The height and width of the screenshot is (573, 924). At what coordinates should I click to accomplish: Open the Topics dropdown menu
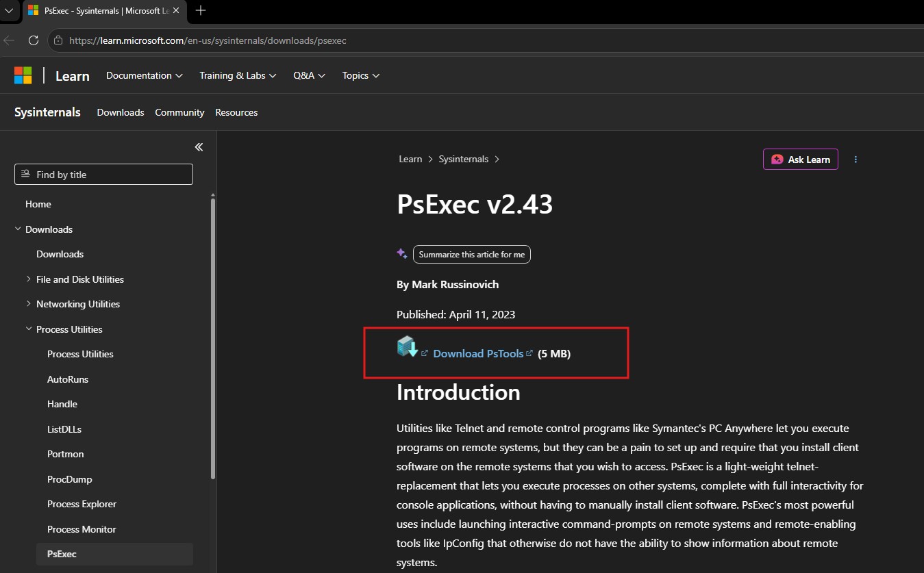click(361, 75)
